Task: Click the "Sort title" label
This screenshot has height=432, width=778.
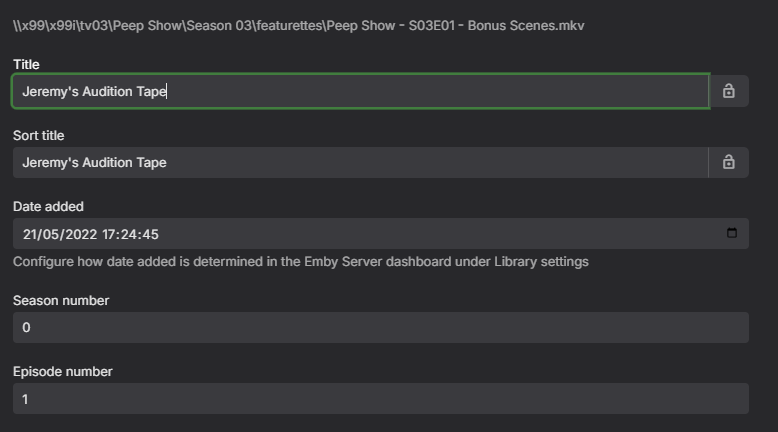Action: pyautogui.click(x=38, y=135)
